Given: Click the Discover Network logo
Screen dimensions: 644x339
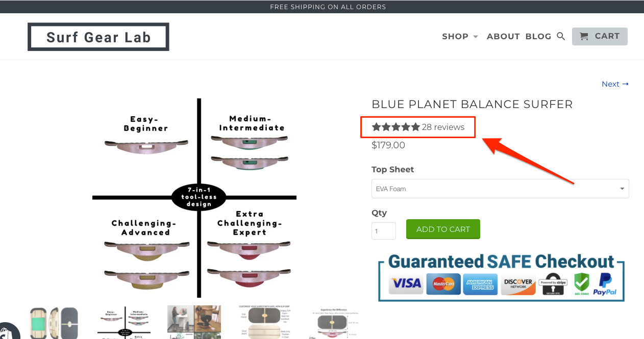Looking at the screenshot, I should coord(518,283).
